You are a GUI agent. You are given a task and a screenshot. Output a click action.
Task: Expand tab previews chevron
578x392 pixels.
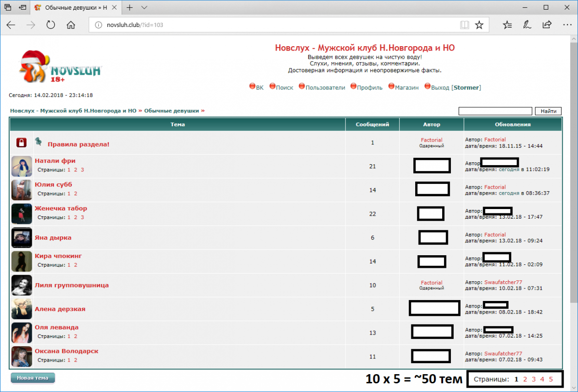[144, 8]
